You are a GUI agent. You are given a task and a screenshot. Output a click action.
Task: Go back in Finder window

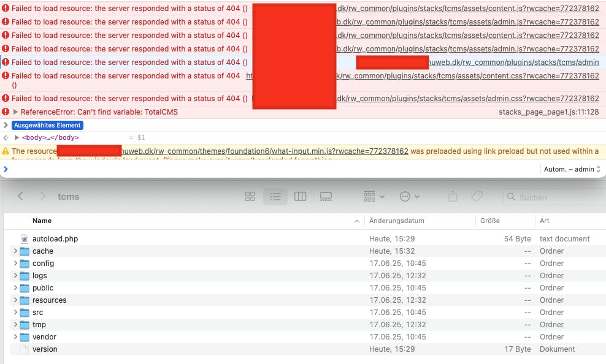click(x=20, y=197)
